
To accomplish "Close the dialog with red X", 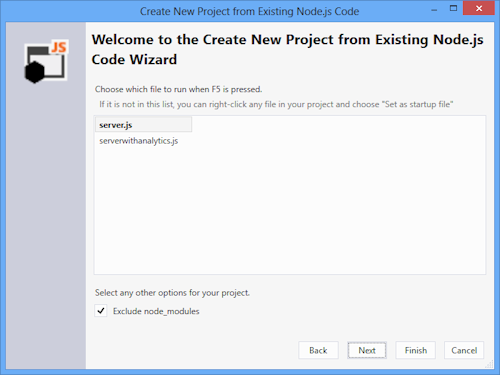I will pos(479,8).
